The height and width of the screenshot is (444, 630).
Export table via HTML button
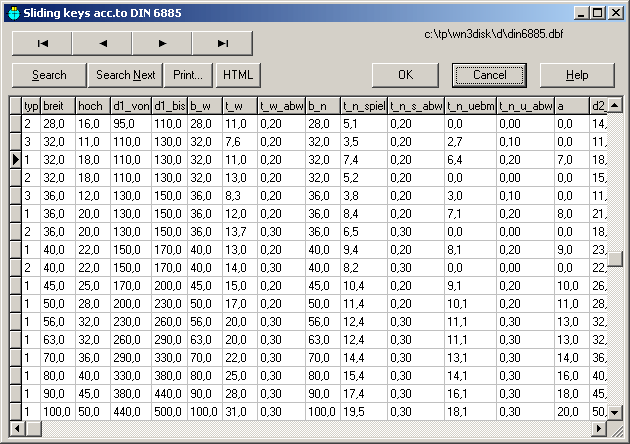coord(237,75)
